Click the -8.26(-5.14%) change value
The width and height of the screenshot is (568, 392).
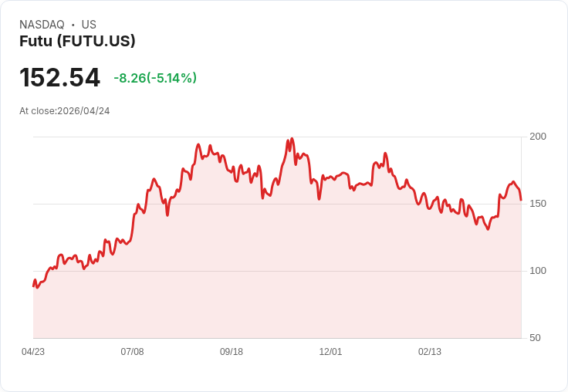click(155, 78)
